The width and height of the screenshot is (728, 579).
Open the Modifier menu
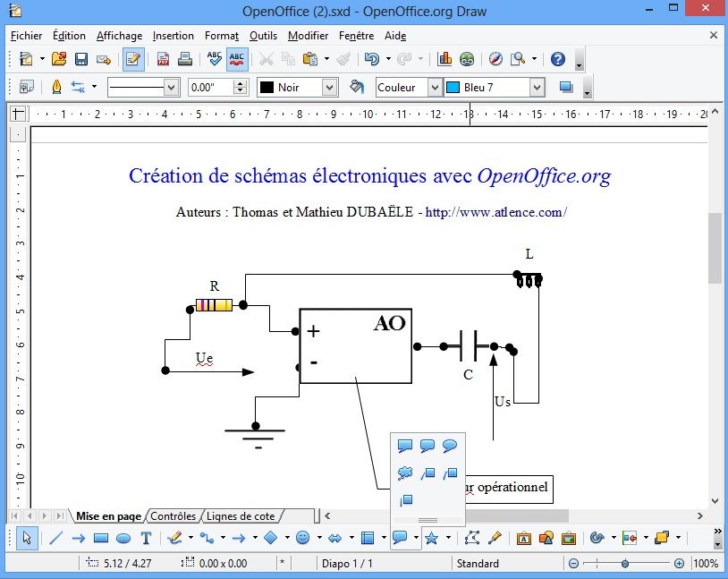click(308, 36)
